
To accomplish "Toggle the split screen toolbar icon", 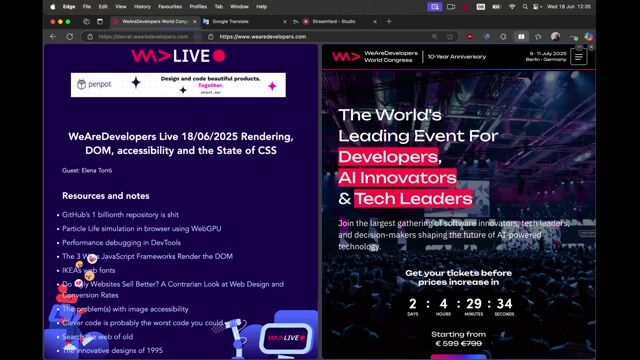I will pos(521,36).
